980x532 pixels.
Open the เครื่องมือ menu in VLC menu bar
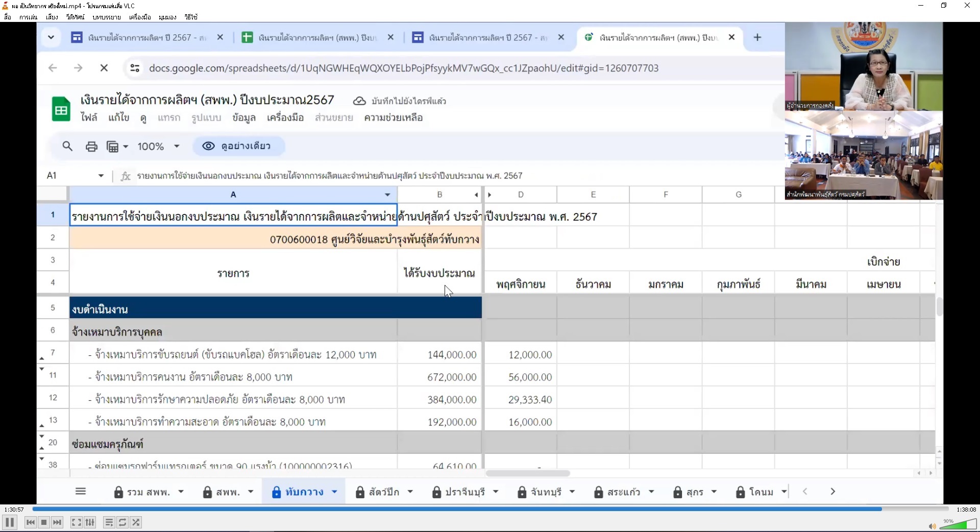coord(140,17)
